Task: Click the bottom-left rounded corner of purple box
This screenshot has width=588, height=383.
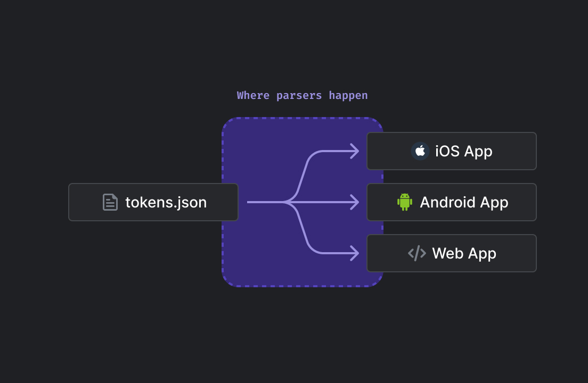Action: (x=227, y=281)
